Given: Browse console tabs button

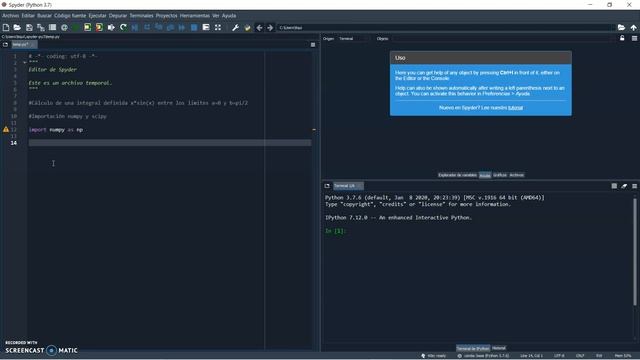Looking at the screenshot, I should 327,186.
